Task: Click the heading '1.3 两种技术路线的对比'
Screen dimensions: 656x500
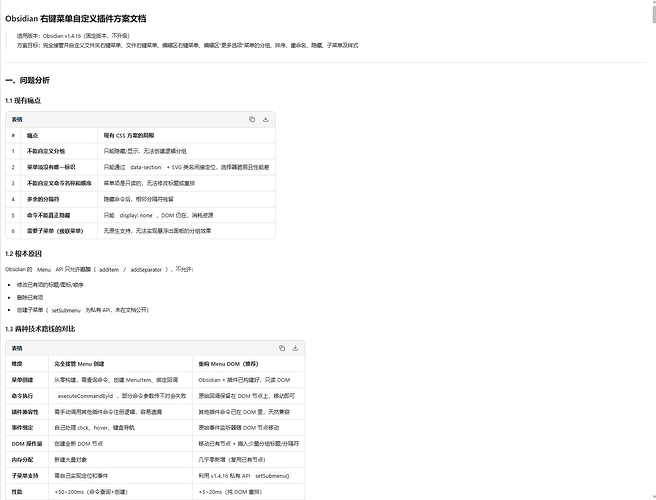Action: (40, 329)
